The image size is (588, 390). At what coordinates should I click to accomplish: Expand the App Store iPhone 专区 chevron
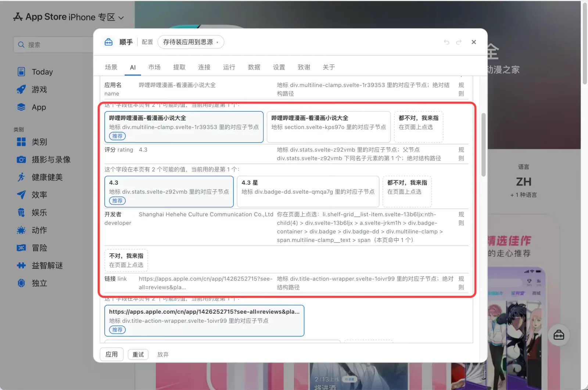click(121, 18)
